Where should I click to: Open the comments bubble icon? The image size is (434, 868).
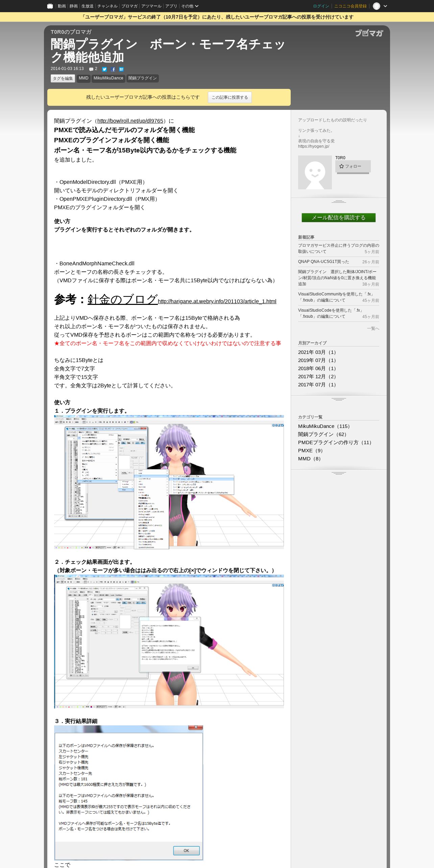[x=91, y=69]
